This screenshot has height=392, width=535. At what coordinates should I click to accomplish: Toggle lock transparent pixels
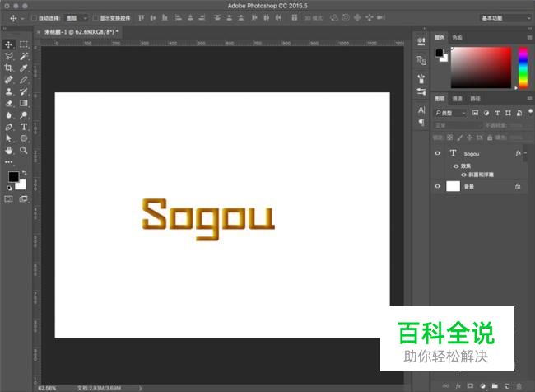tap(449, 138)
